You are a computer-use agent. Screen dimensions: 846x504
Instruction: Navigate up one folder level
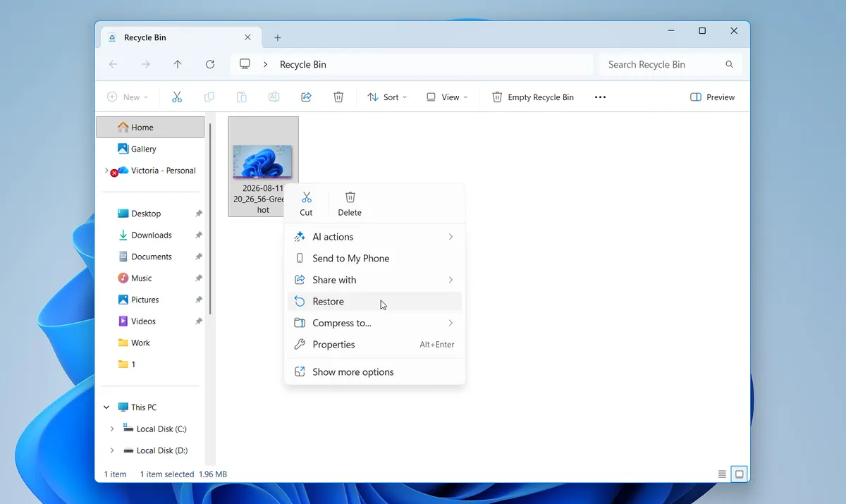[178, 64]
